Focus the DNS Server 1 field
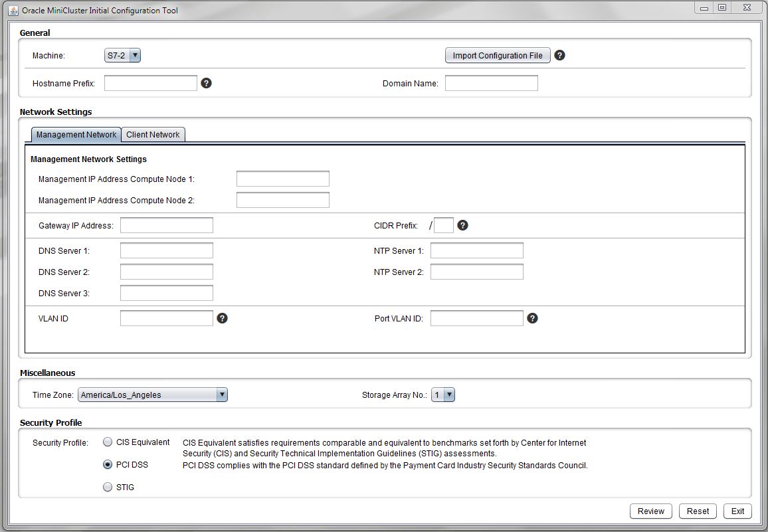The width and height of the screenshot is (768, 532). 167,250
